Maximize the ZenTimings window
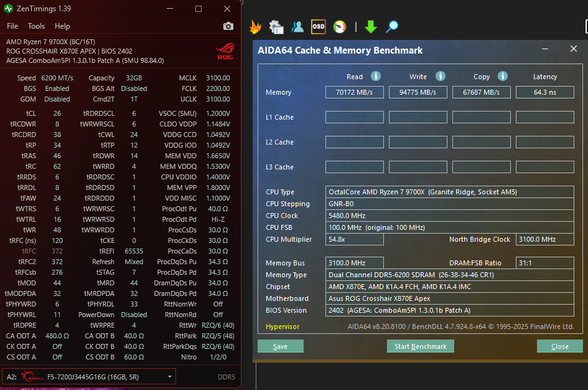 click(x=198, y=9)
